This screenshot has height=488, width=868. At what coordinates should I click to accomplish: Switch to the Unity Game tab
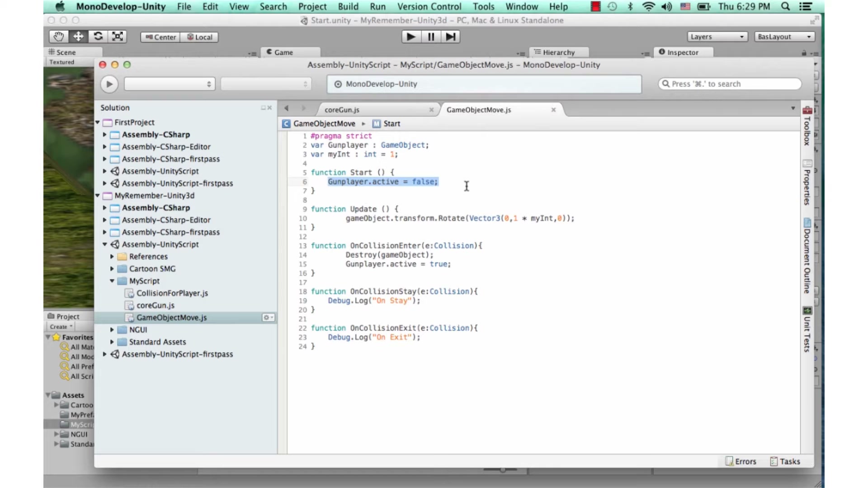click(x=291, y=52)
